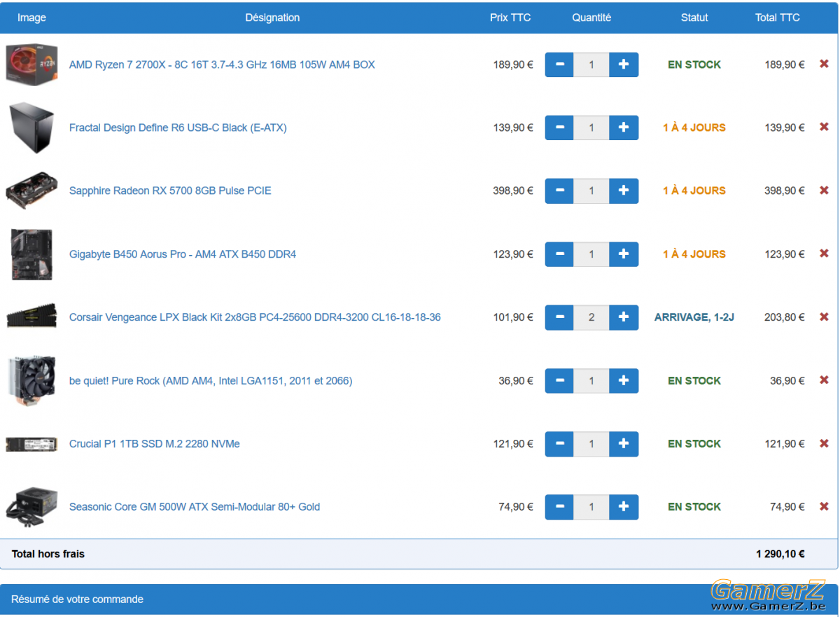
Task: Remove Fractal Design Define R6 from cart
Action: 824,127
